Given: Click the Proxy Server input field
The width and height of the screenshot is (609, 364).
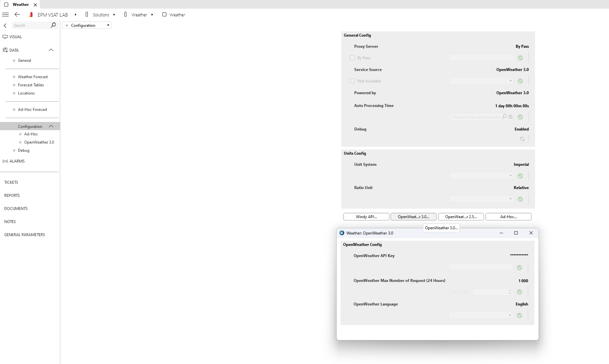Looking at the screenshot, I should 481,58.
